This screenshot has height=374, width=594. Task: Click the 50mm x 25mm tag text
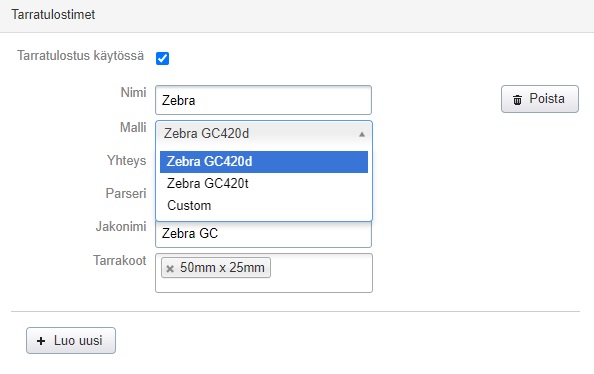coord(222,268)
